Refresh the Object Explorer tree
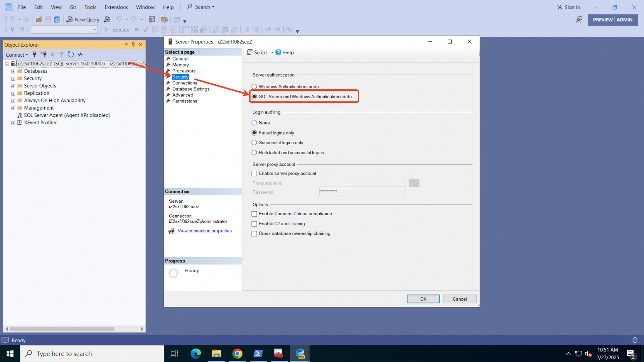The width and height of the screenshot is (644, 362). coord(71,54)
